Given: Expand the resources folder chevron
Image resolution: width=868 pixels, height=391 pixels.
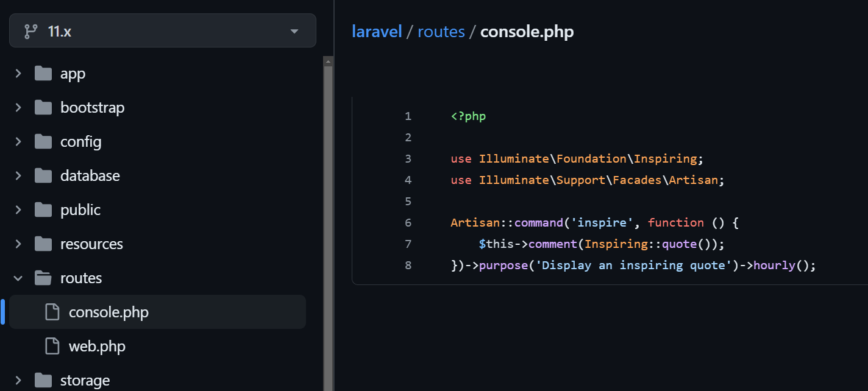Looking at the screenshot, I should click(18, 244).
